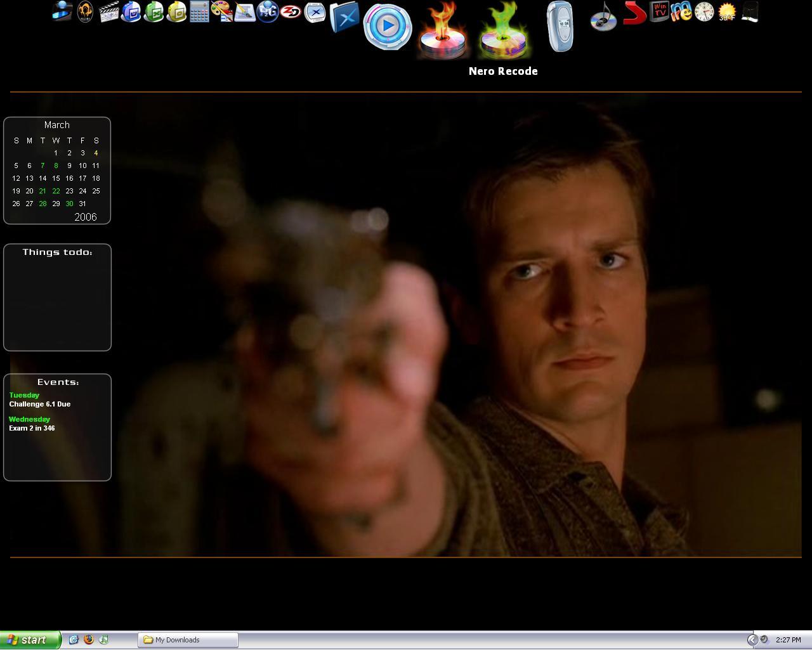
Task: Launch Firefox from quick launch bar
Action: (89, 640)
